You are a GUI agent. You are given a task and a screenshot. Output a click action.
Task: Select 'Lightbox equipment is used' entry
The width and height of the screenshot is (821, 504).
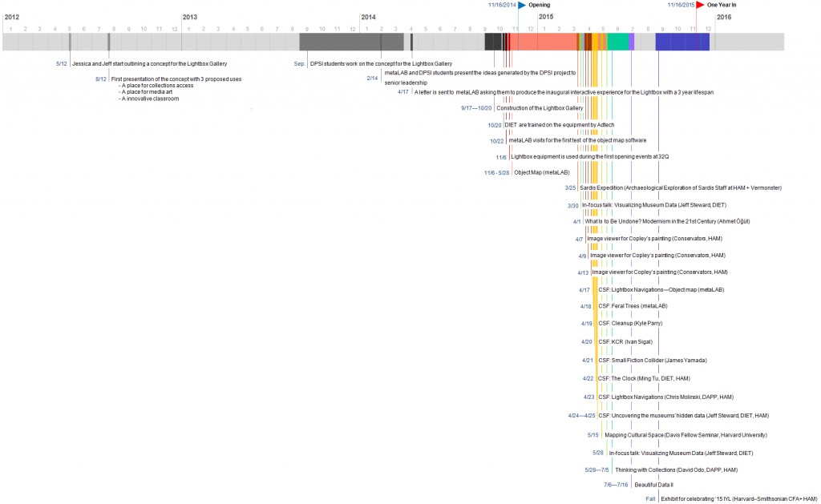590,157
